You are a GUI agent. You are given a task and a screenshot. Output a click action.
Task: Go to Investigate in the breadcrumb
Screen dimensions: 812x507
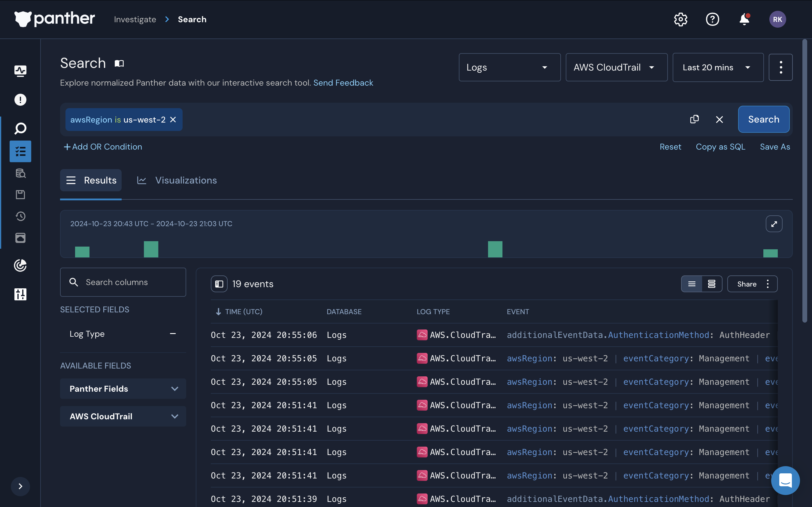click(x=135, y=20)
